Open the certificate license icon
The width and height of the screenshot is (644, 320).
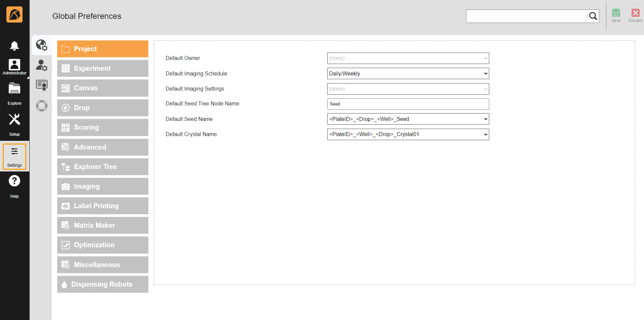click(x=42, y=86)
